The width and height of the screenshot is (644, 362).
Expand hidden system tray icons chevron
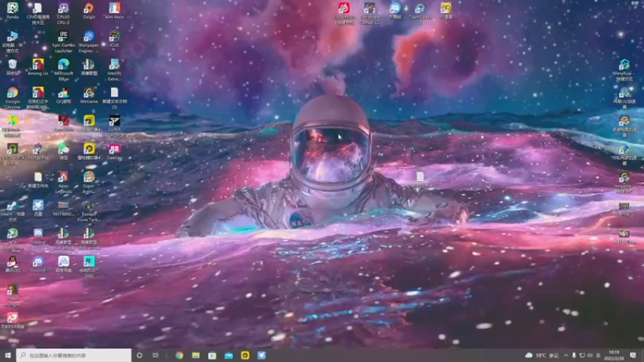[566, 355]
